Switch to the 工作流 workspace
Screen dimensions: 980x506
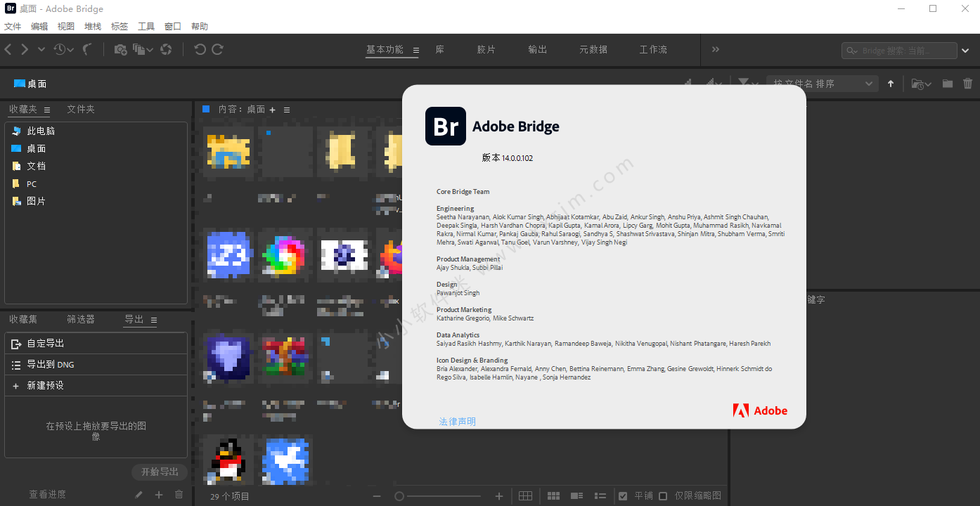(x=654, y=50)
